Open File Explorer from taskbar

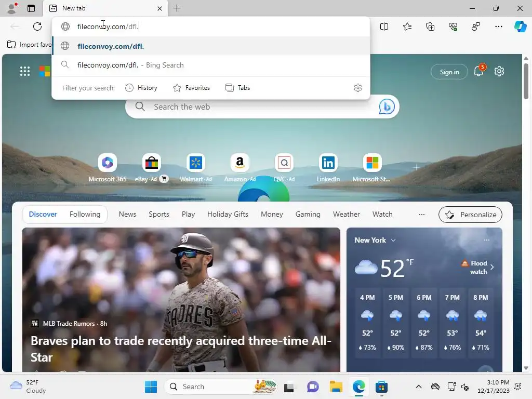tap(336, 387)
